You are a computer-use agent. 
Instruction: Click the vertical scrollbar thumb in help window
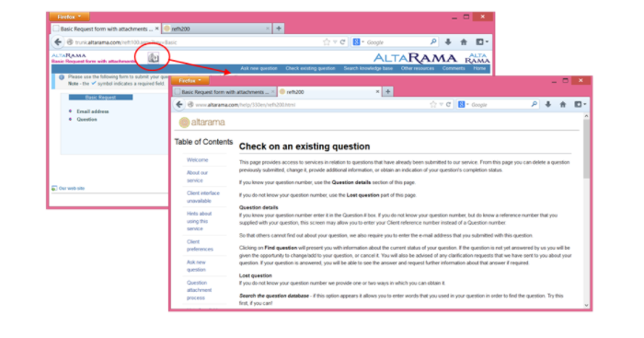pos(586,149)
